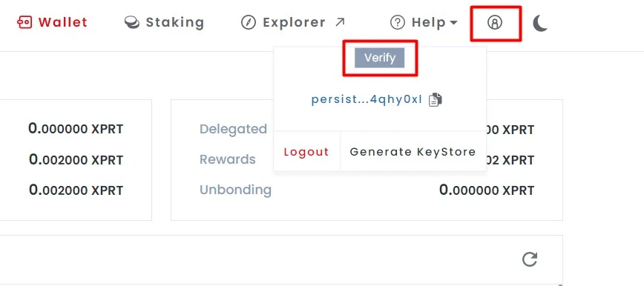
Task: Click the Explorer compass icon
Action: [x=249, y=22]
